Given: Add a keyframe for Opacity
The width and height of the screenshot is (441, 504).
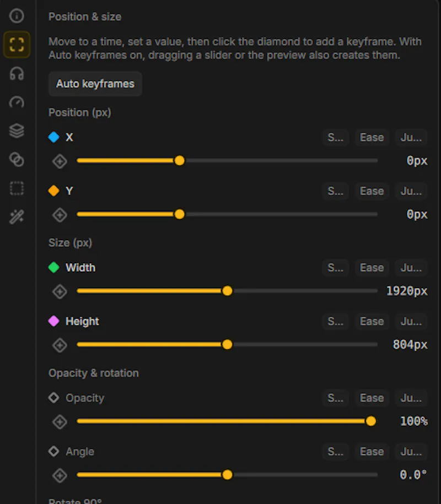Looking at the screenshot, I should (x=60, y=422).
